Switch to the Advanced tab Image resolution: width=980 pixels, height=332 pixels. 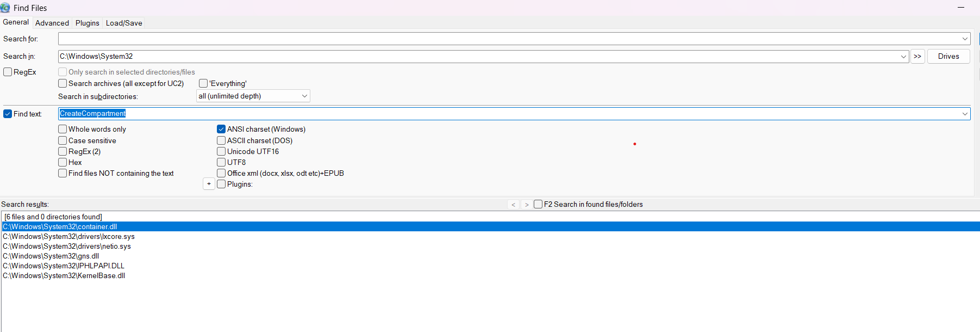pos(52,23)
